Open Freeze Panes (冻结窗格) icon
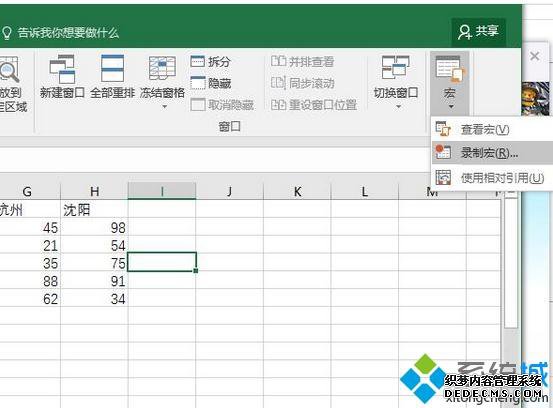The image size is (553, 408). tap(162, 68)
